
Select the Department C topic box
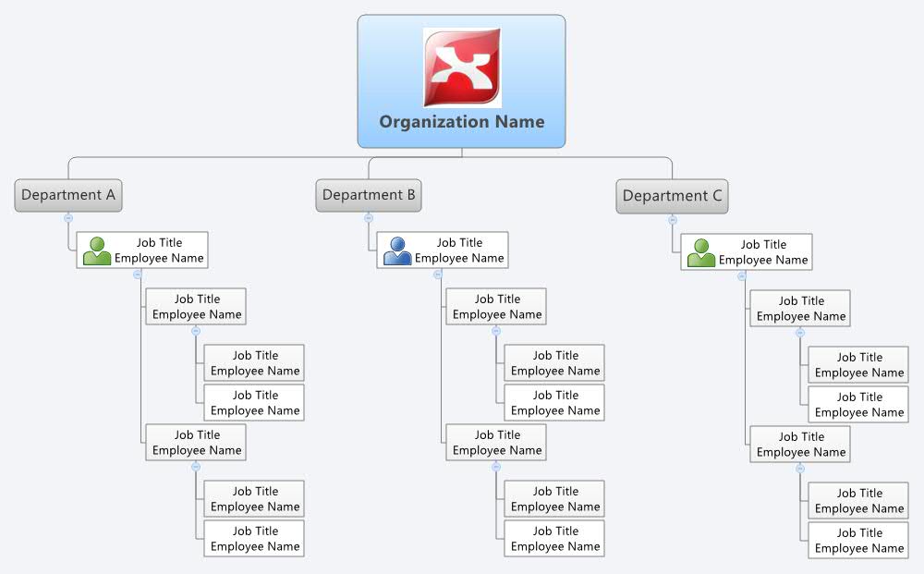coord(672,196)
